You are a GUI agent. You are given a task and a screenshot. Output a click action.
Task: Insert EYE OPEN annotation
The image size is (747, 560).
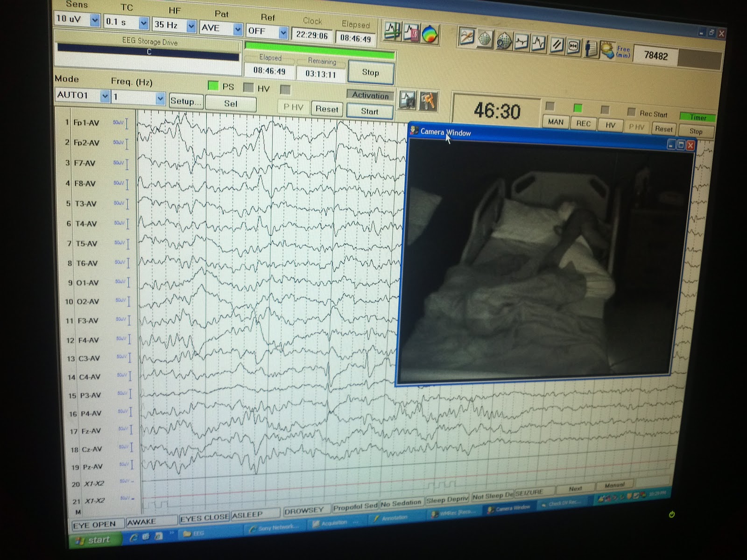[x=98, y=525]
